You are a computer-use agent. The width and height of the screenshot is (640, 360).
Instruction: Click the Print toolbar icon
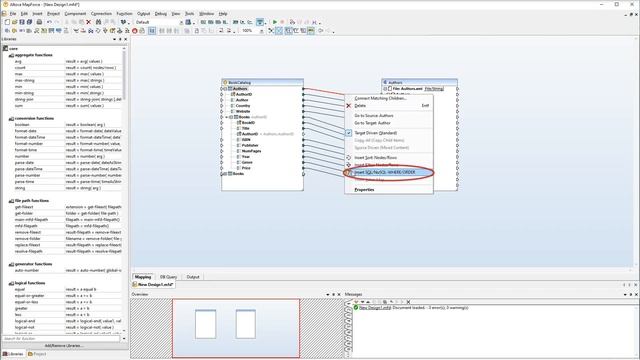pyautogui.click(x=39, y=22)
